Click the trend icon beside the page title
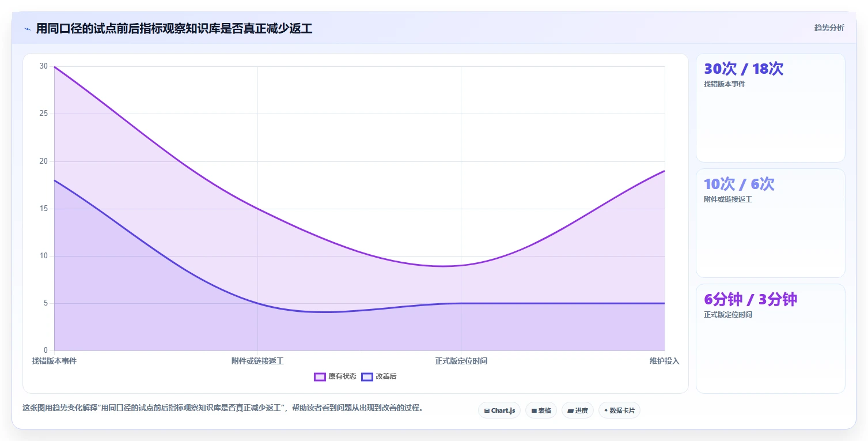 pyautogui.click(x=28, y=29)
